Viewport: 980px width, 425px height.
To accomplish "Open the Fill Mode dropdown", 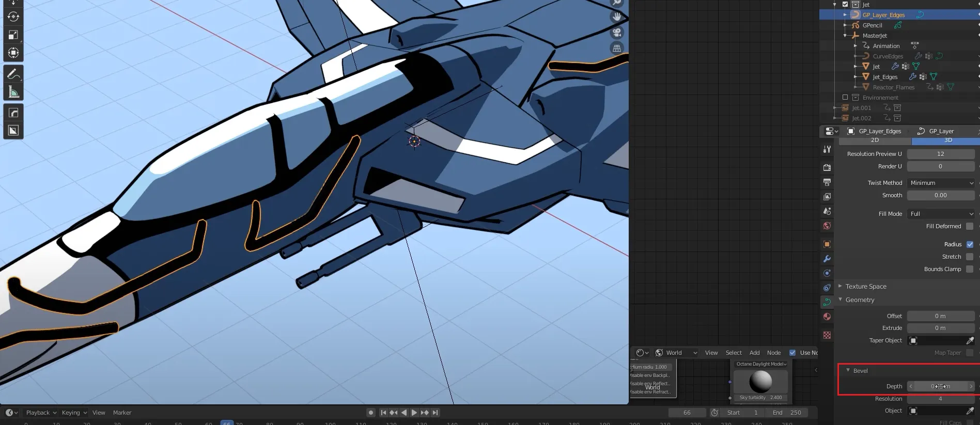I will [x=941, y=214].
